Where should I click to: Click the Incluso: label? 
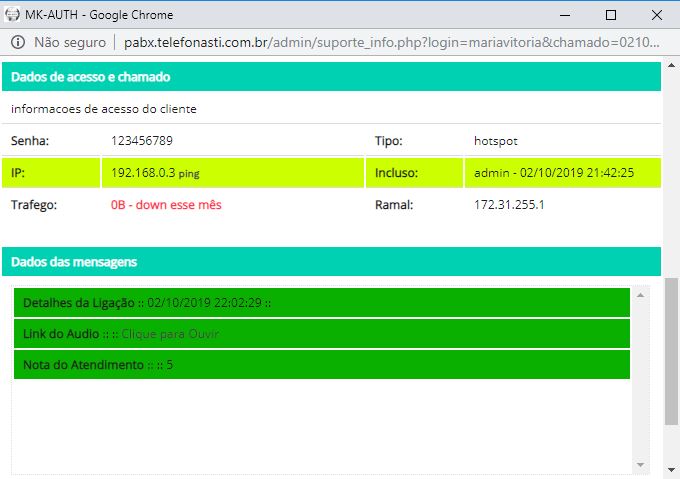coord(396,173)
